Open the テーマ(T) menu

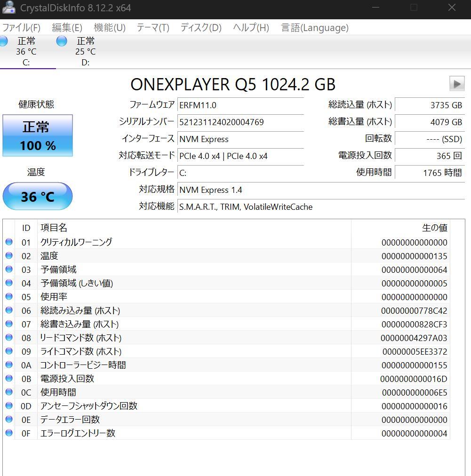[x=152, y=28]
